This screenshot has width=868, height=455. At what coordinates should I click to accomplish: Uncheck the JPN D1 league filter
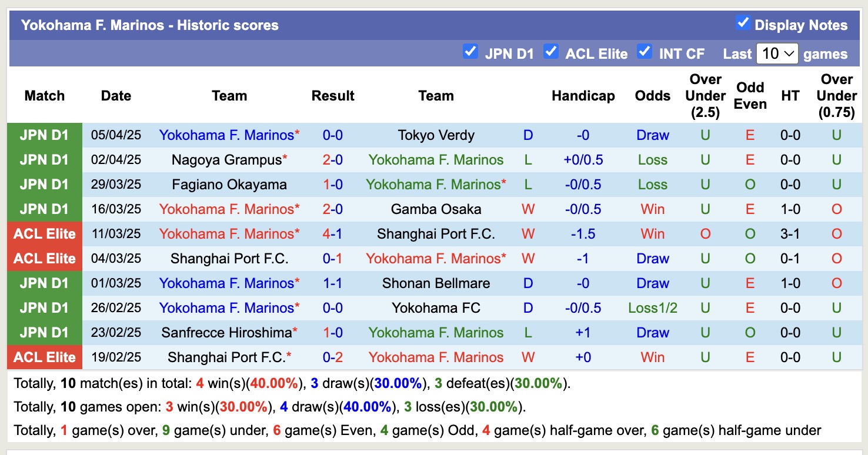click(470, 52)
